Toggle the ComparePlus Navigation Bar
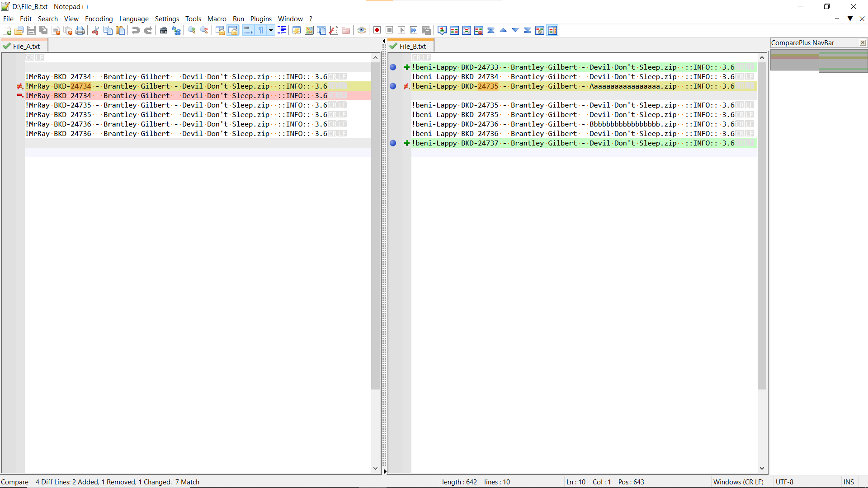 tap(552, 30)
